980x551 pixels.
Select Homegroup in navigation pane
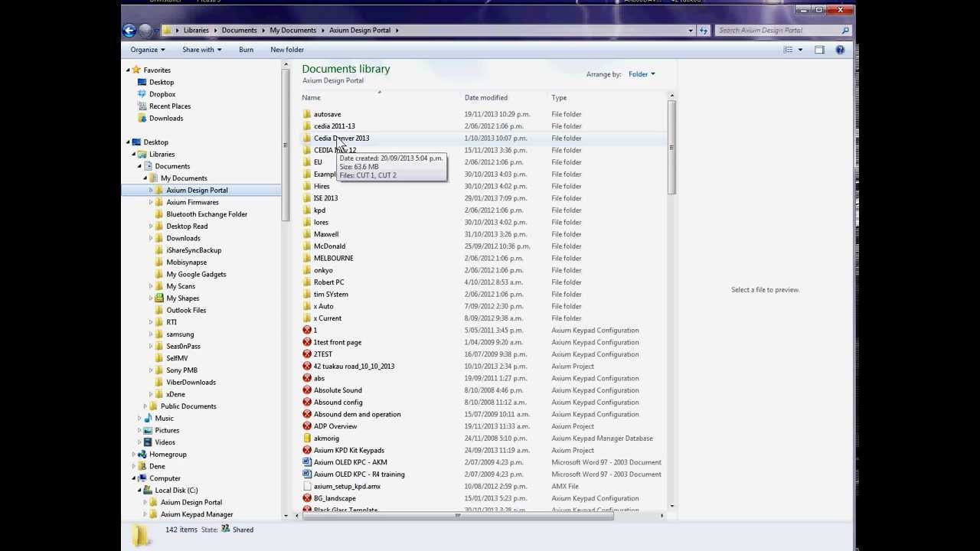coord(168,455)
